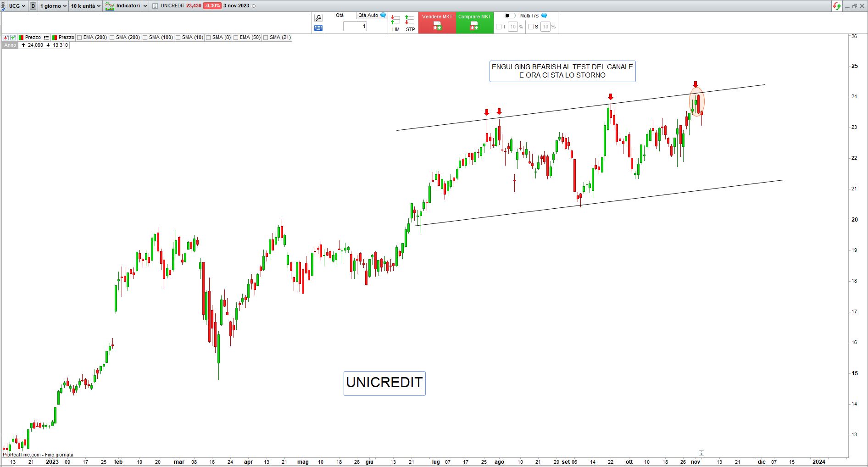This screenshot has height=467, width=868.
Task: Click the red-green refresh arrows icon
Action: pos(837,6)
